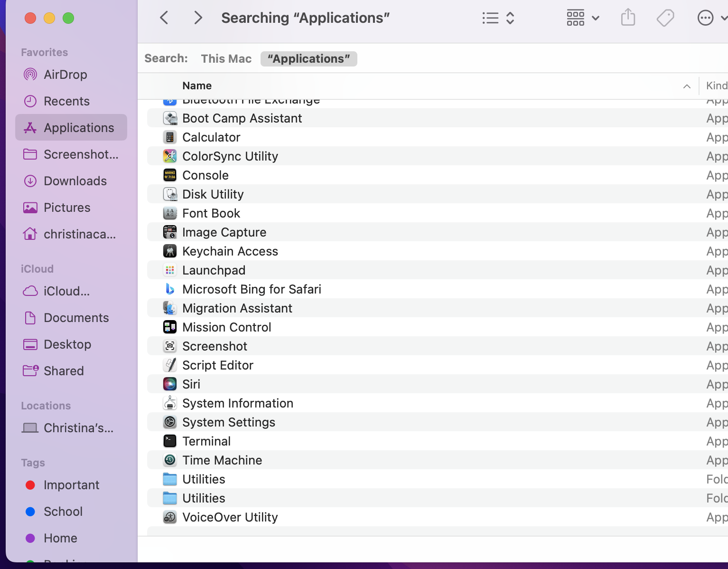Select Downloads in the Favorites sidebar
The image size is (728, 569).
pyautogui.click(x=75, y=181)
